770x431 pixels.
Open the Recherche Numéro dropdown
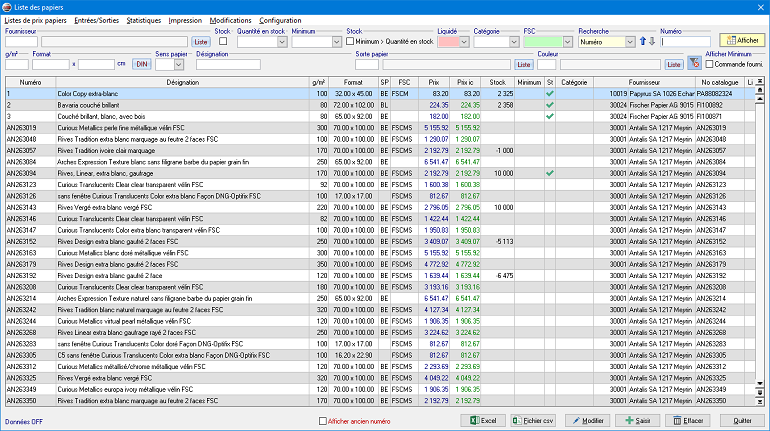coord(630,42)
